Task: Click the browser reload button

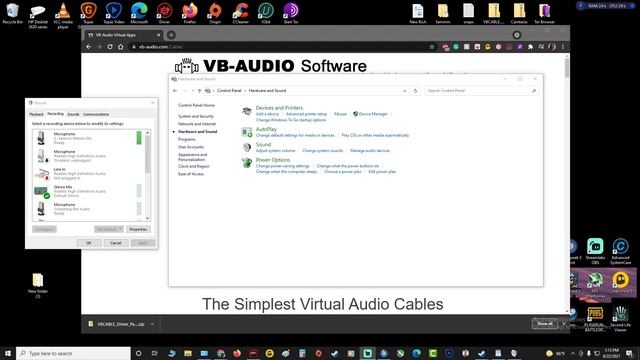Action: pyautogui.click(x=110, y=47)
